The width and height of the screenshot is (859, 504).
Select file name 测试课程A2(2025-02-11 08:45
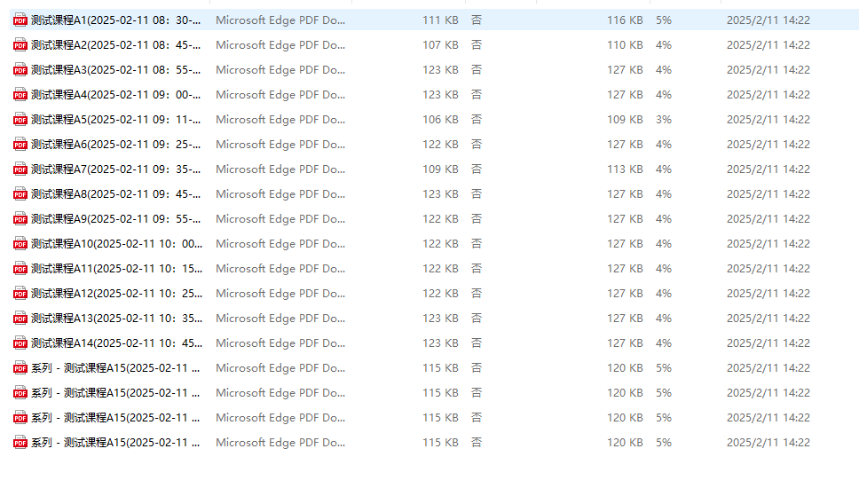click(x=115, y=45)
